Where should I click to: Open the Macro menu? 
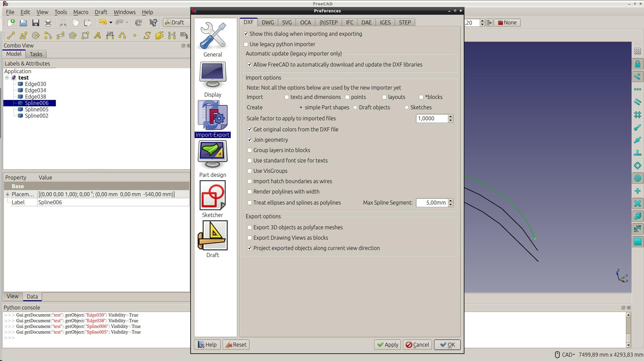tap(81, 12)
